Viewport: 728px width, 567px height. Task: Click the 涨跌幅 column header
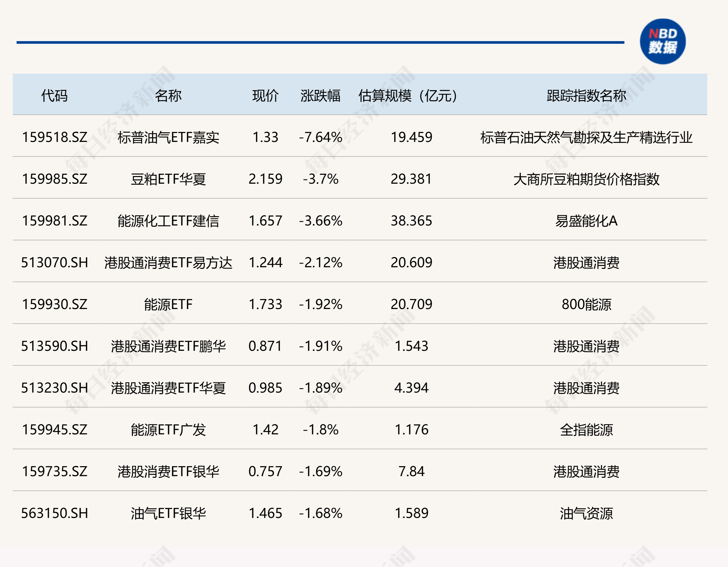(x=320, y=96)
